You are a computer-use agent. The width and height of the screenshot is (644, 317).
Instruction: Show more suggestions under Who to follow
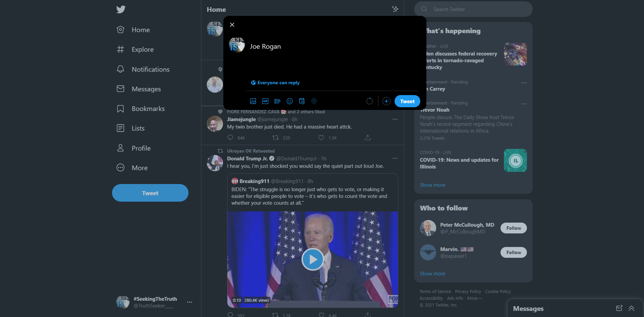coord(432,273)
